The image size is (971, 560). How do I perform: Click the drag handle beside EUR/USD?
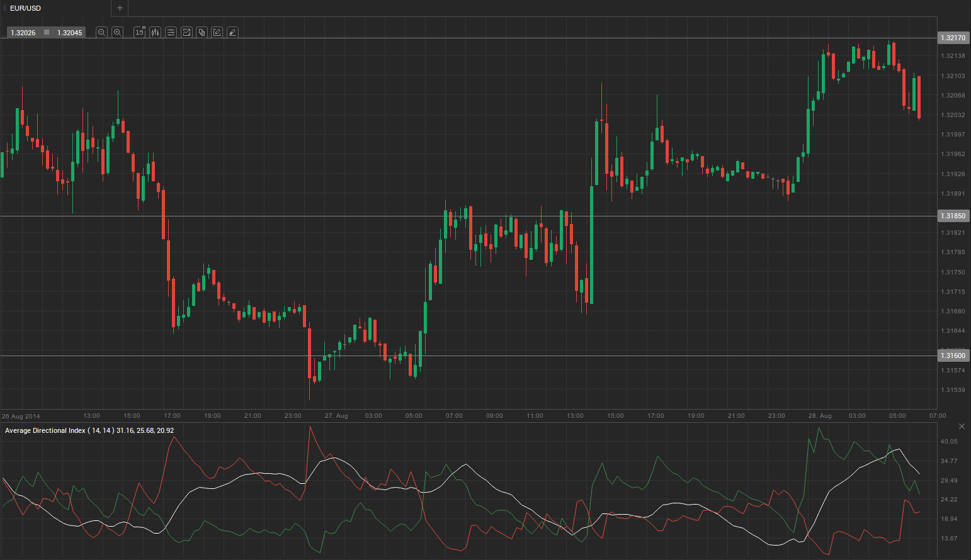4,8
